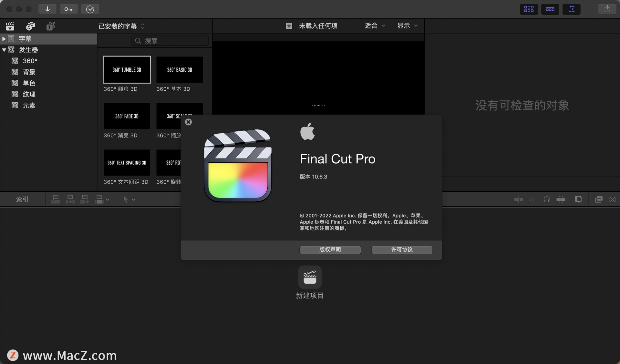This screenshot has height=364, width=620.
Task: Click the 360° 翻滚 3D title thumbnail
Action: [127, 70]
